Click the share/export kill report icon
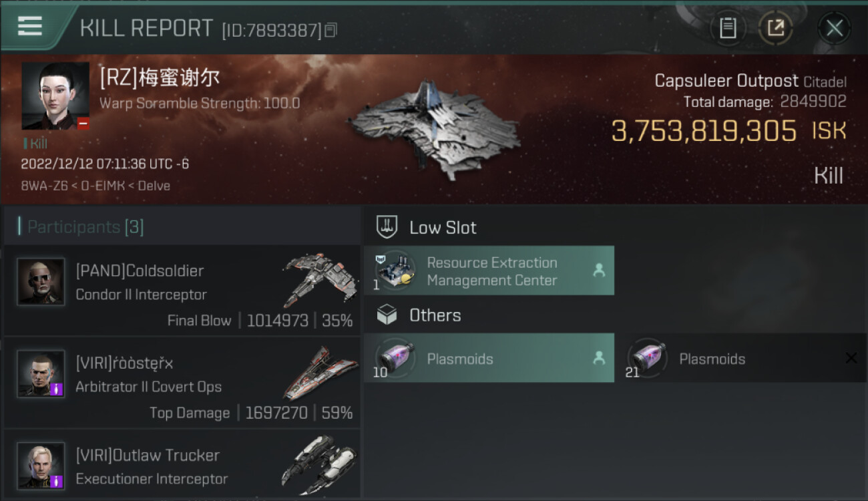Viewport: 868px width, 501px height. pyautogui.click(x=775, y=28)
